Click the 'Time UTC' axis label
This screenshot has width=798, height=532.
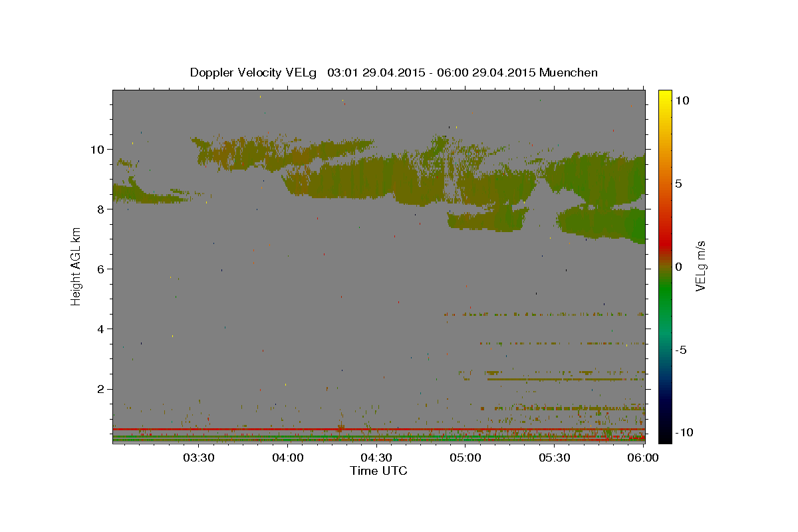point(378,471)
